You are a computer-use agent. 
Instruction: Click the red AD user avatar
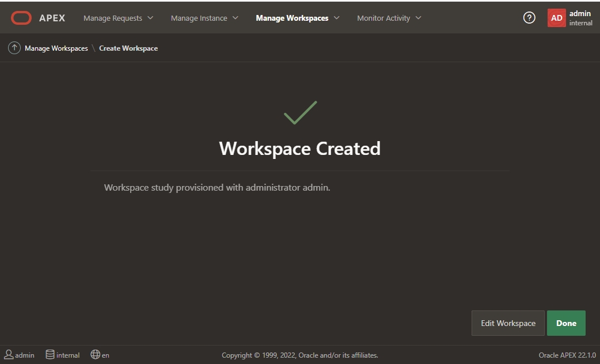pos(556,18)
